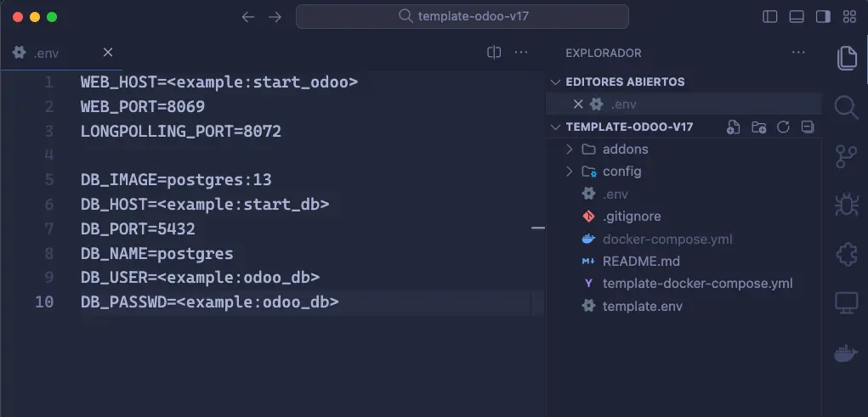Screen dimensions: 868x417
Task: Create a new folder in TEMPLATE-ODOO-V17
Action: click(x=758, y=127)
